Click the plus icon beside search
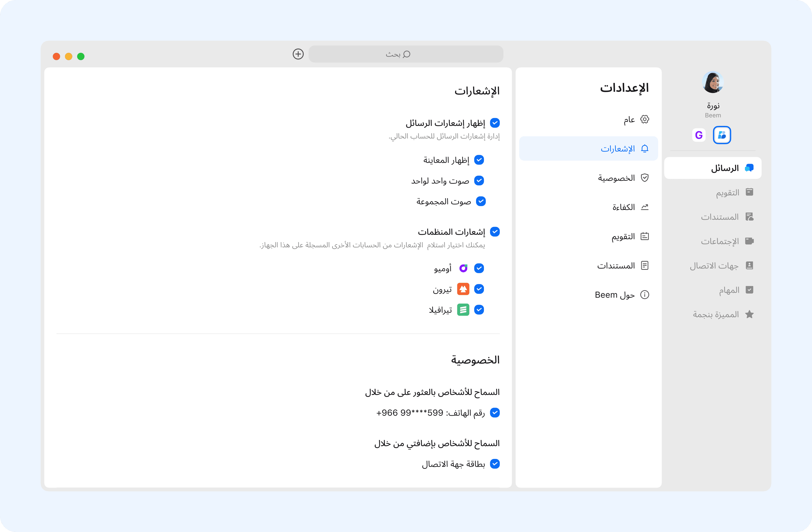 coord(298,54)
